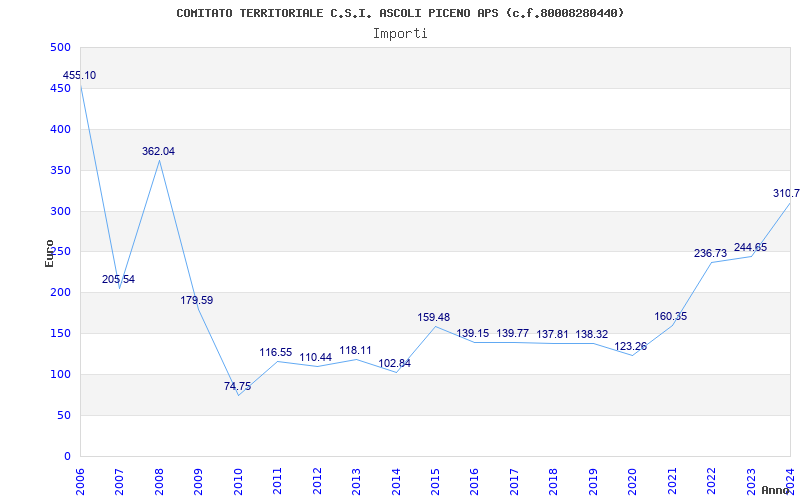This screenshot has width=800, height=500.
Task: Click the 2020 year tick label
Action: (632, 478)
